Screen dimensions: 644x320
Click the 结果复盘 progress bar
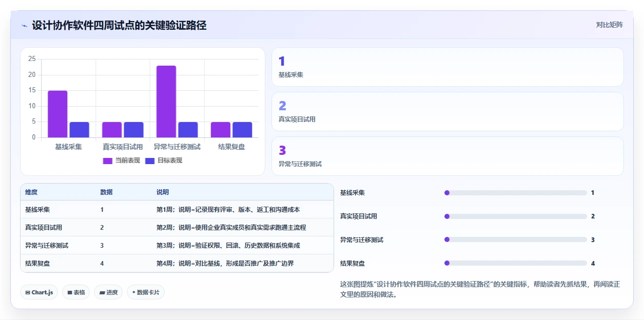pyautogui.click(x=516, y=263)
